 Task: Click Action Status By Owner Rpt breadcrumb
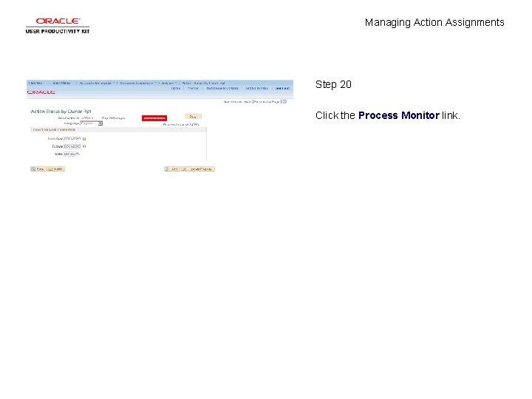(x=203, y=83)
